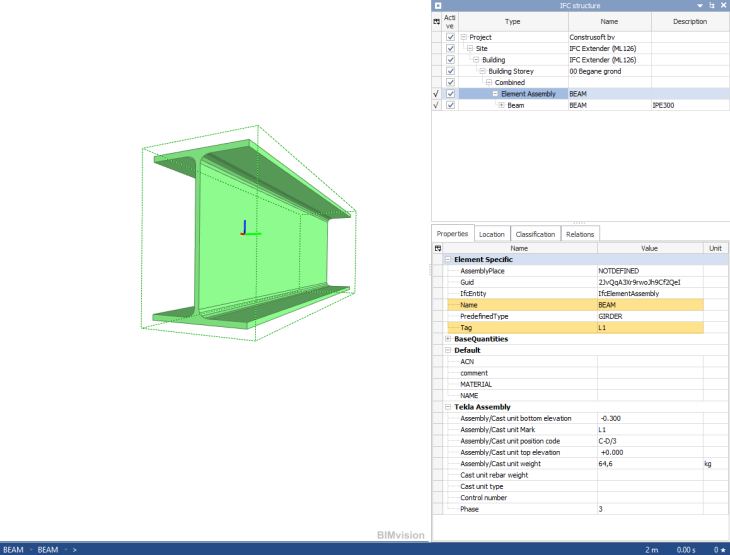Click the Assembly/Cast unit weight value 64,6
The image size is (730, 555).
point(606,464)
